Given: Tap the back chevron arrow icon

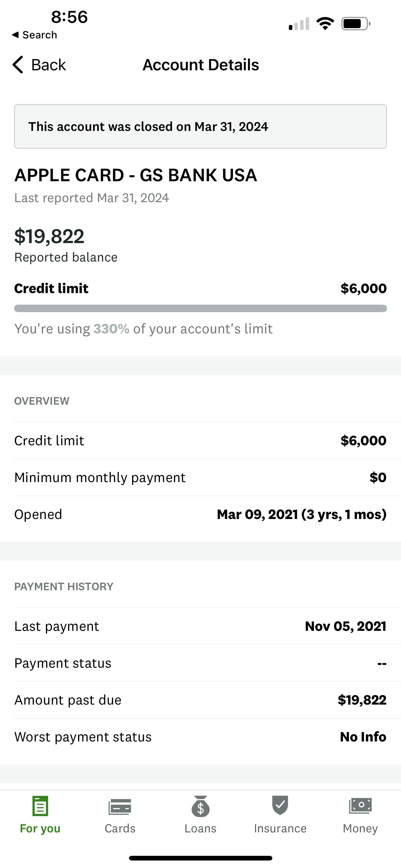Looking at the screenshot, I should click(x=18, y=65).
